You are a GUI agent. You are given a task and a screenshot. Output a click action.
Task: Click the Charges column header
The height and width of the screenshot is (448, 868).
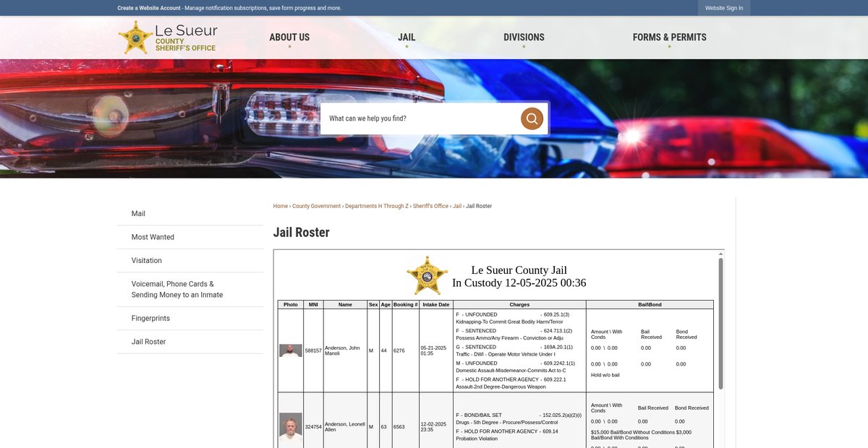pyautogui.click(x=519, y=305)
